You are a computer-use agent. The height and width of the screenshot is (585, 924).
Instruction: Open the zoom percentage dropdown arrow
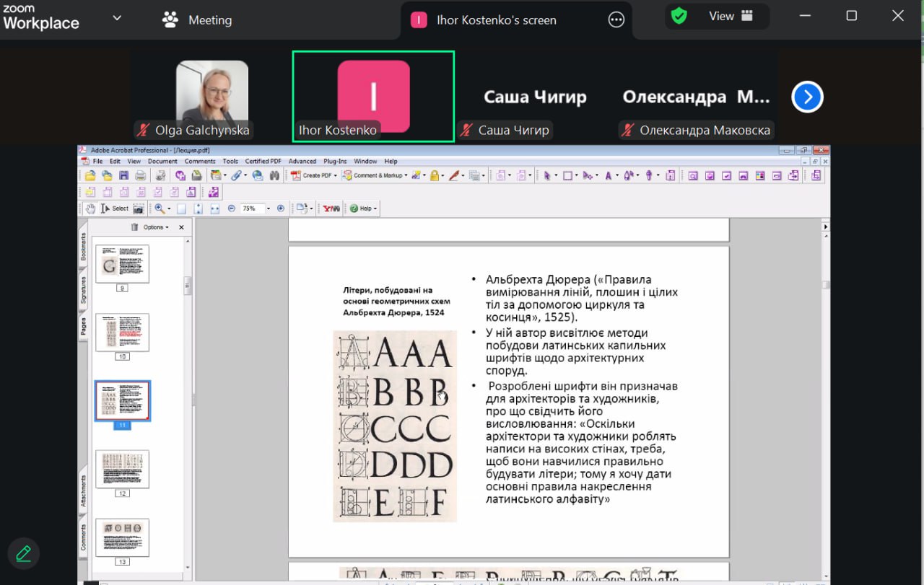(268, 208)
